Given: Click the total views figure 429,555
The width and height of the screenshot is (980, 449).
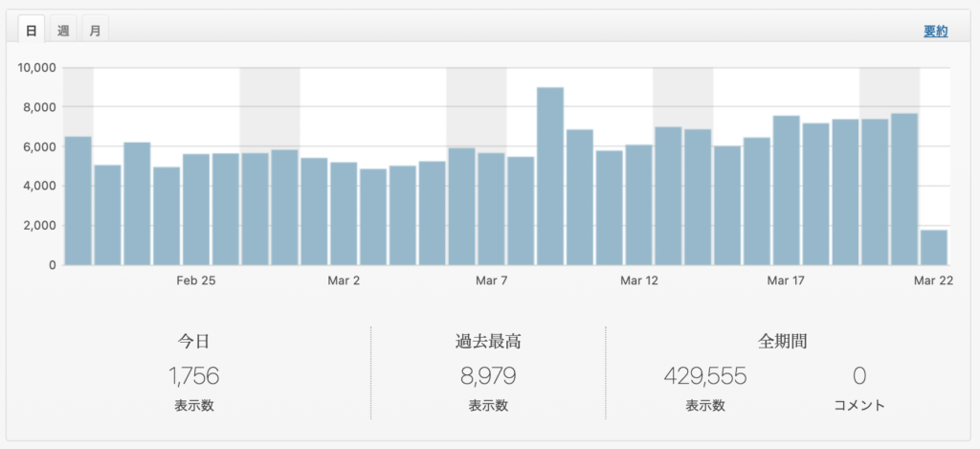Looking at the screenshot, I should [704, 376].
